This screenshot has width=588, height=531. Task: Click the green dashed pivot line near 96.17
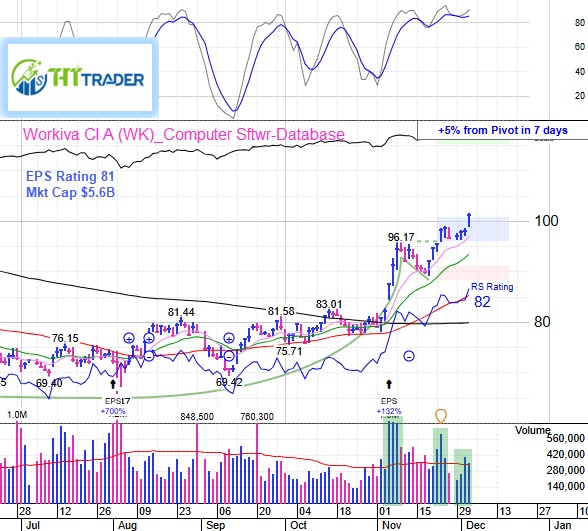[x=427, y=242]
